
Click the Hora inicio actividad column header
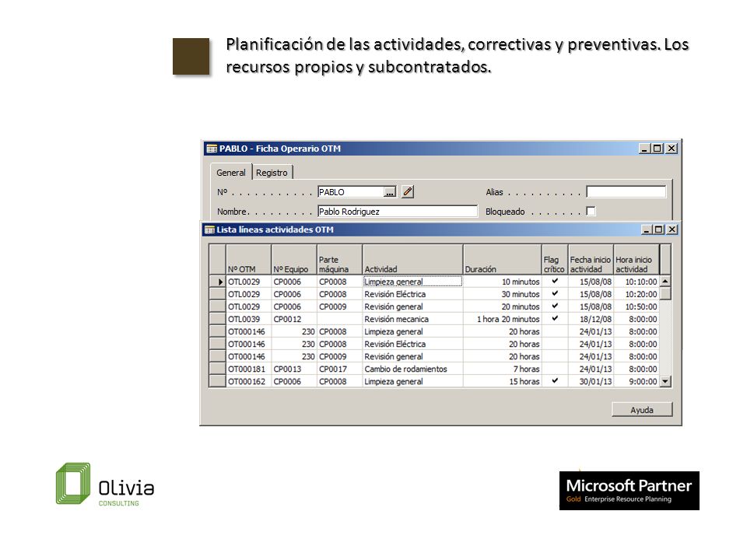point(637,260)
